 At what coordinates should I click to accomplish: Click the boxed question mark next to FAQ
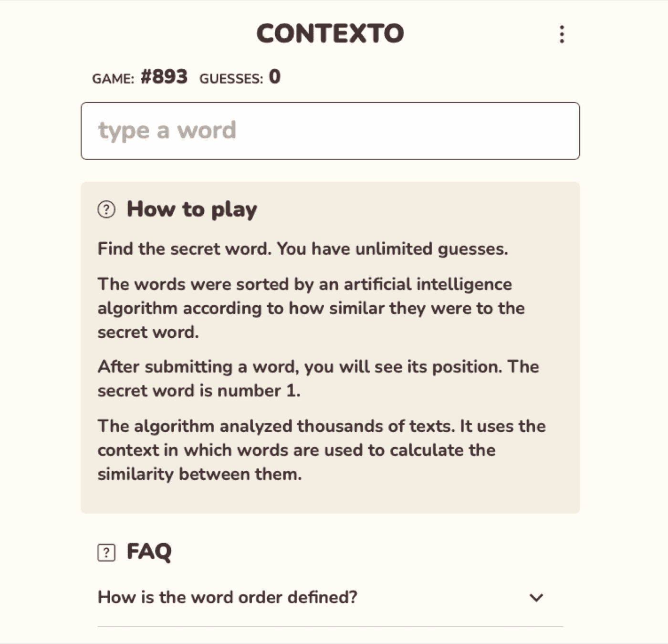[106, 552]
